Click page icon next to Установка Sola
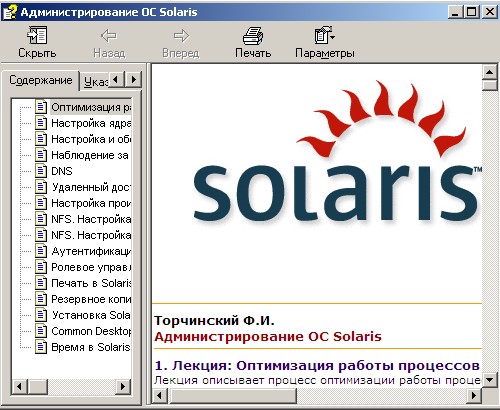The width and height of the screenshot is (500, 410). click(41, 315)
